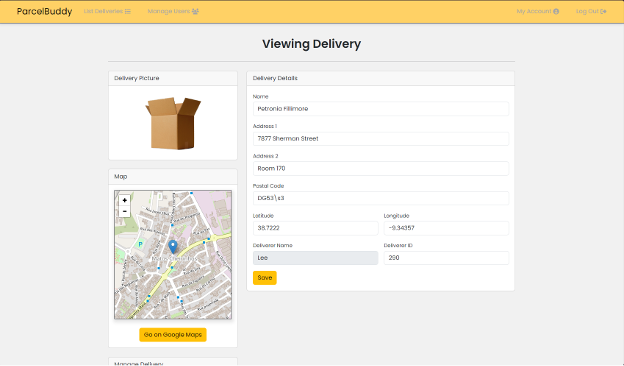Viewport: 624px width, 366px height.
Task: Click the Latitude label
Action: point(263,216)
